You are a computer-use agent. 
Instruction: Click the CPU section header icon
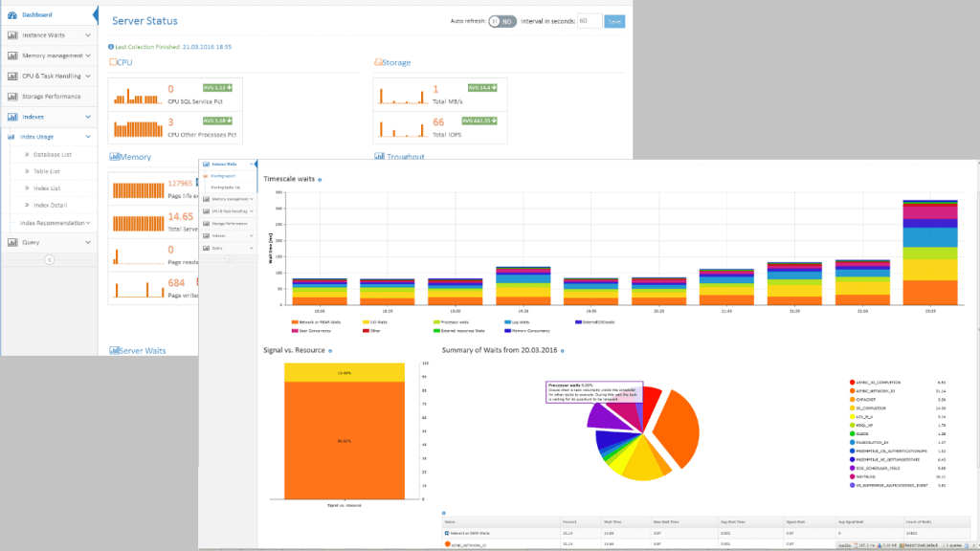point(113,61)
